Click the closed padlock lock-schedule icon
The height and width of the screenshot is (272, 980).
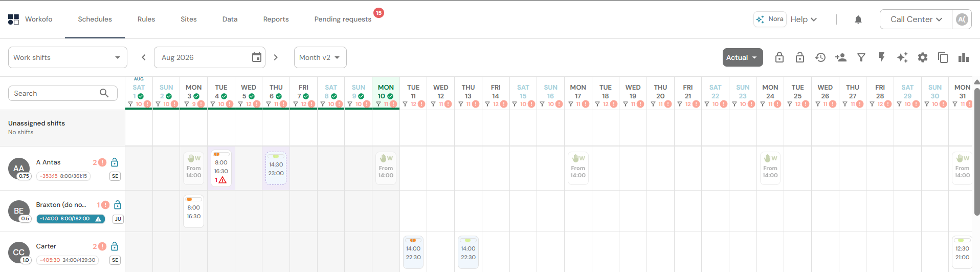779,57
